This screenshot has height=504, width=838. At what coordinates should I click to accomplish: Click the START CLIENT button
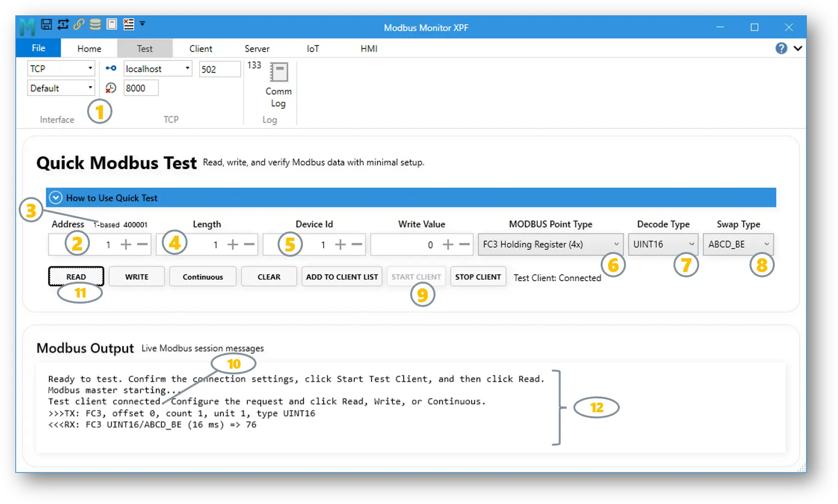416,276
